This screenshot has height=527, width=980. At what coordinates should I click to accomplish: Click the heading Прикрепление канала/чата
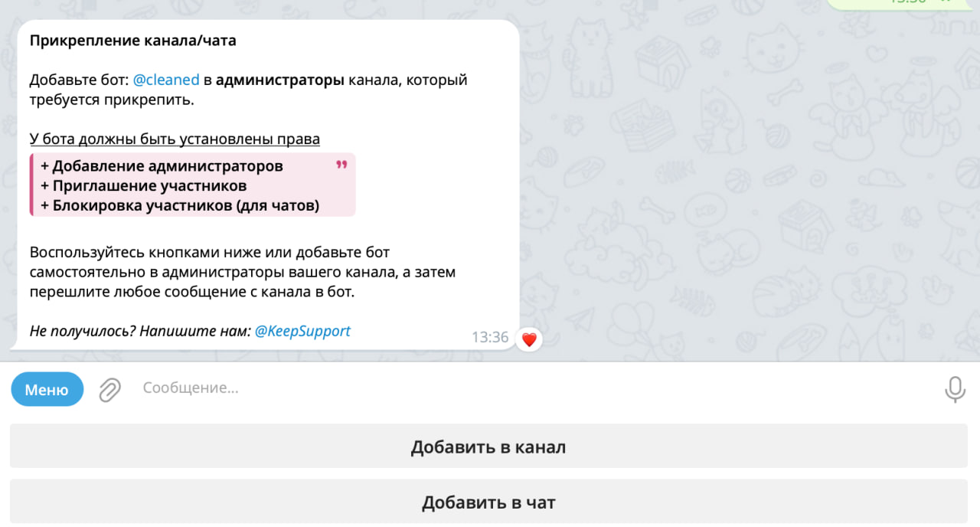click(x=133, y=41)
